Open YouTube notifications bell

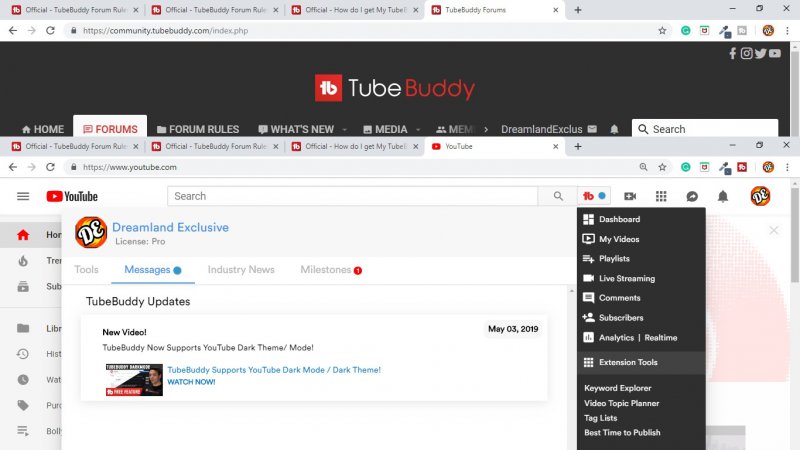(723, 196)
